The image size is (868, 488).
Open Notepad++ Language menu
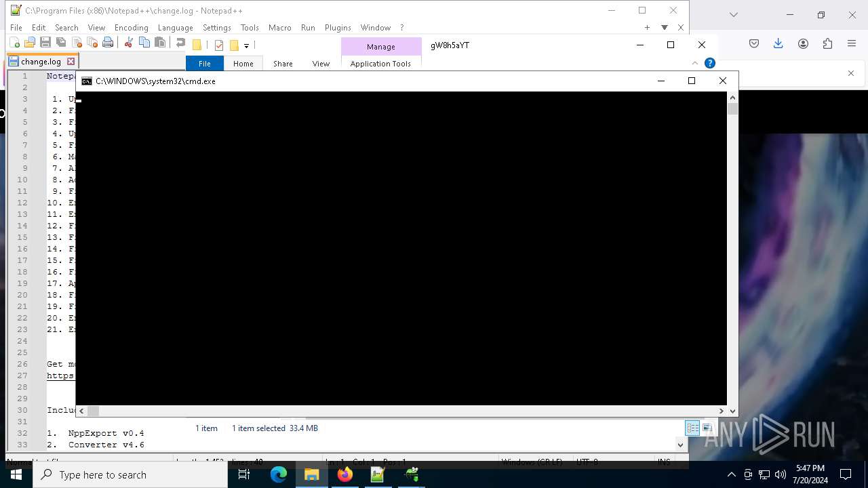[175, 28]
